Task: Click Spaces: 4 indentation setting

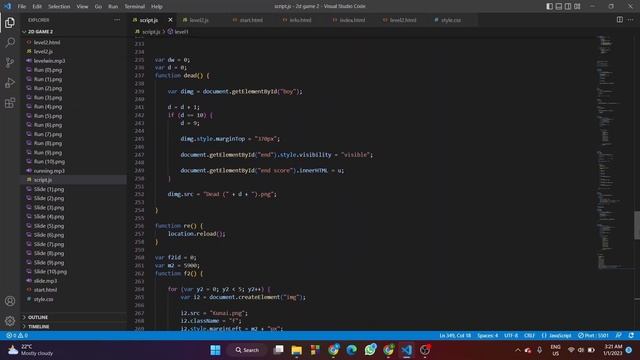Action: point(487,335)
